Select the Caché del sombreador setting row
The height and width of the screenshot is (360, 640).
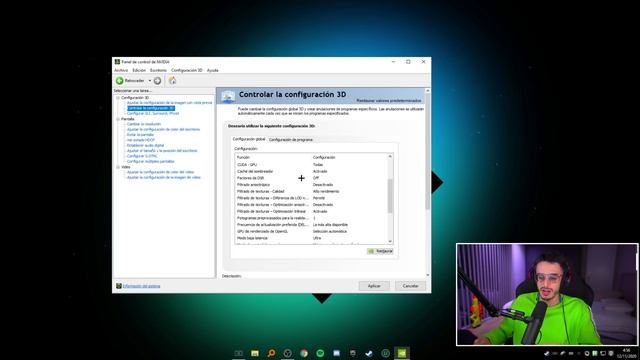click(x=311, y=171)
